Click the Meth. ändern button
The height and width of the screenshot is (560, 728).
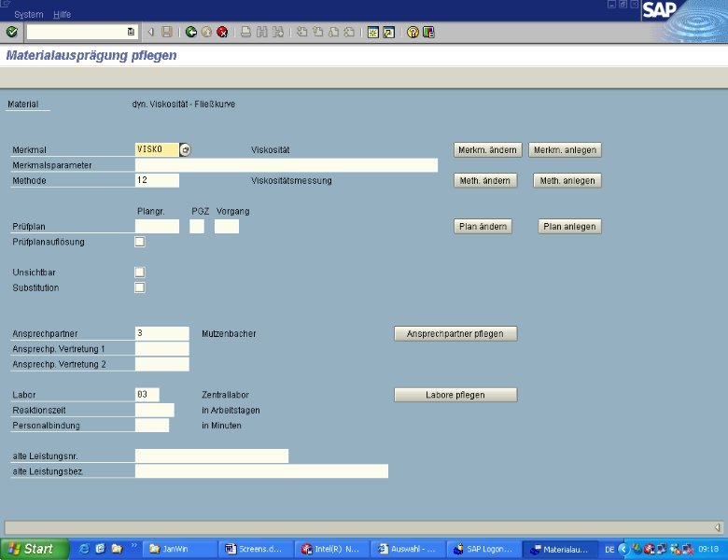pyautogui.click(x=485, y=180)
